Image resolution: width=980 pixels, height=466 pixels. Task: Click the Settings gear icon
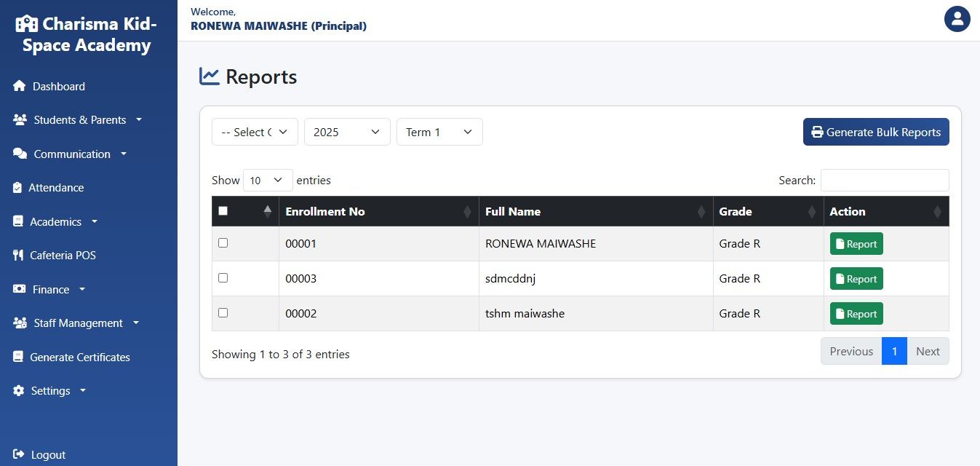[19, 391]
